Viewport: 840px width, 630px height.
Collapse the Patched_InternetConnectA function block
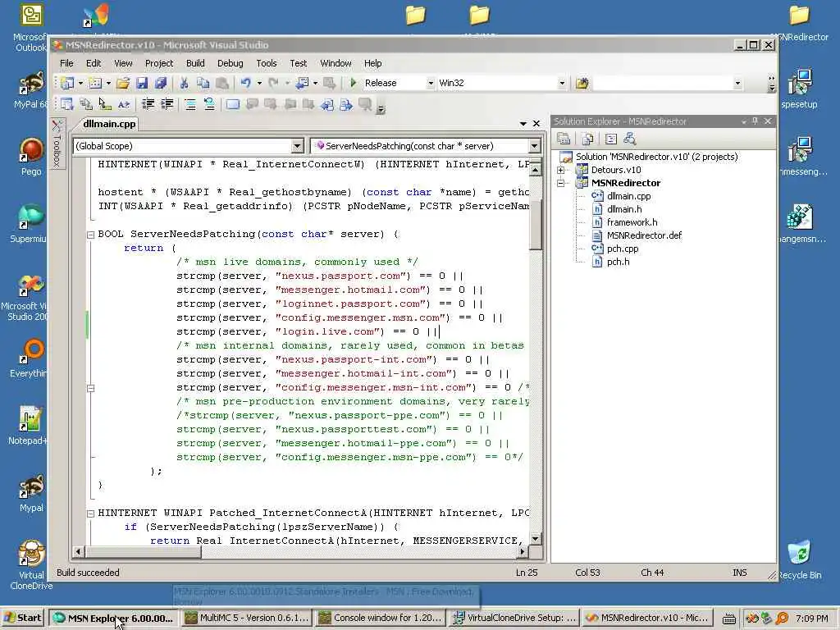[x=90, y=514]
